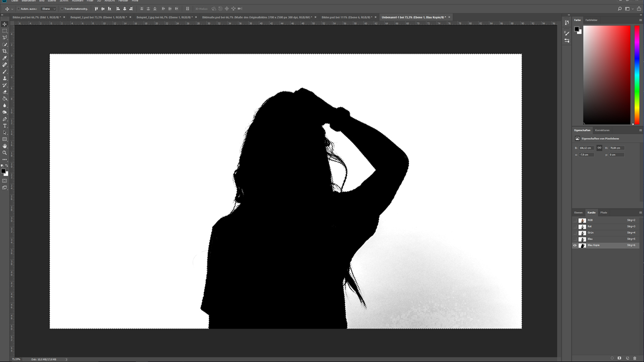Image resolution: width=644 pixels, height=362 pixels.
Task: Select the Quick Selection tool
Action: point(5,44)
